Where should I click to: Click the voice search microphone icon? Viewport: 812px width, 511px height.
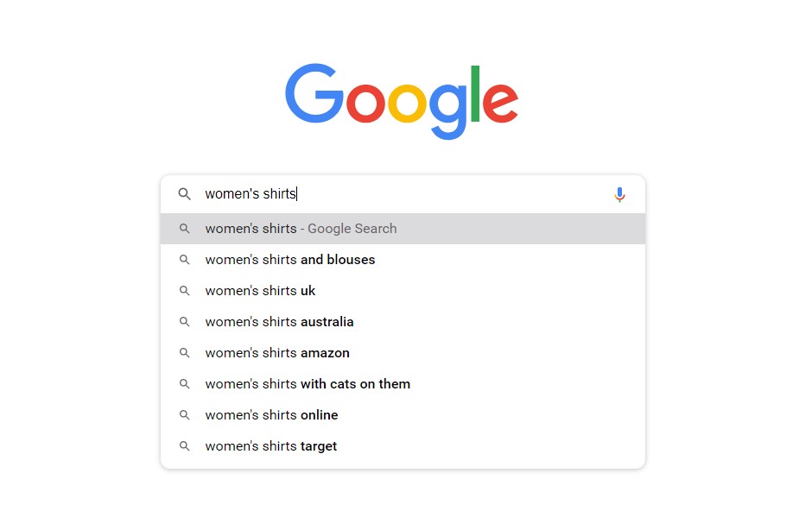coord(619,194)
